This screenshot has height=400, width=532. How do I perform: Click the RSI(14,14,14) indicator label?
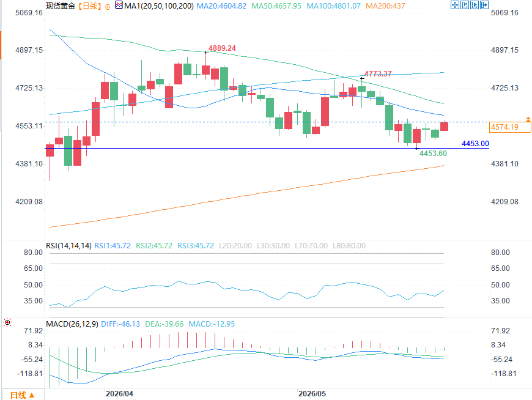click(x=69, y=246)
